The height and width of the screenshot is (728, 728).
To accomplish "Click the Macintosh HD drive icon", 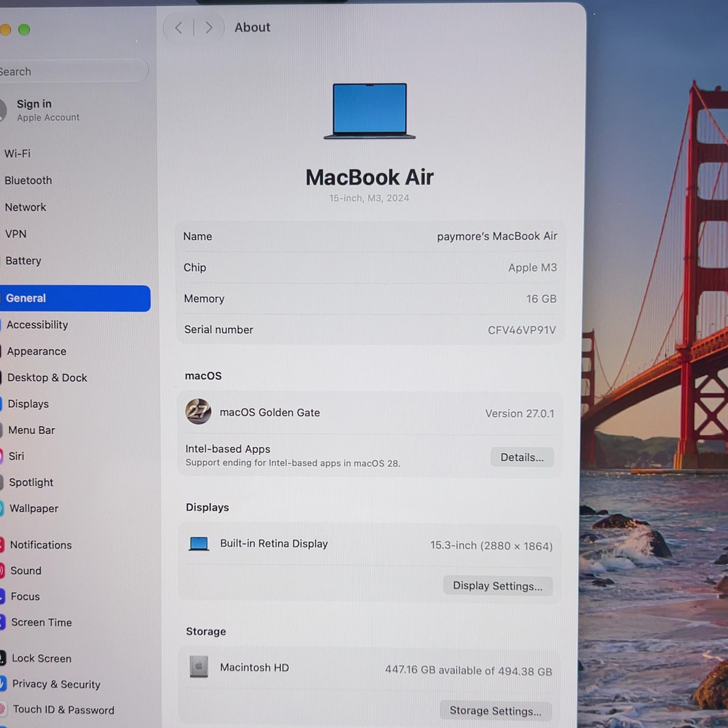I will [199, 667].
